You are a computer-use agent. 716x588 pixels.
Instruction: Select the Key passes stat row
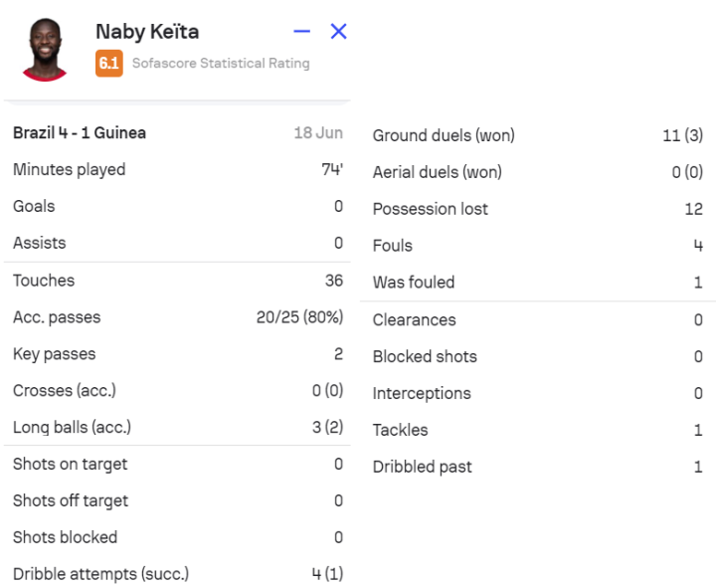coord(177,354)
